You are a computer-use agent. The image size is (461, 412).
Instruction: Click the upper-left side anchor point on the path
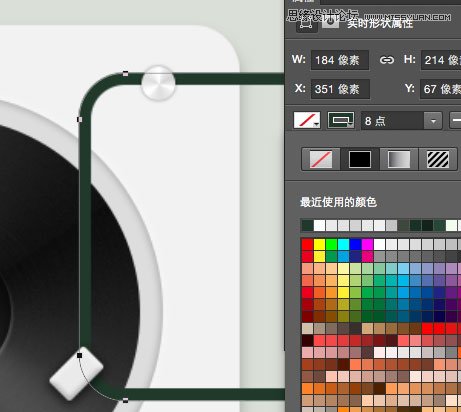click(x=79, y=119)
